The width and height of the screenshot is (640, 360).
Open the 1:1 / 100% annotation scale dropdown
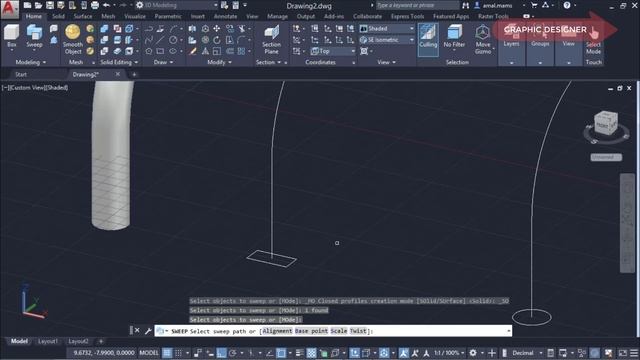(x=449, y=353)
